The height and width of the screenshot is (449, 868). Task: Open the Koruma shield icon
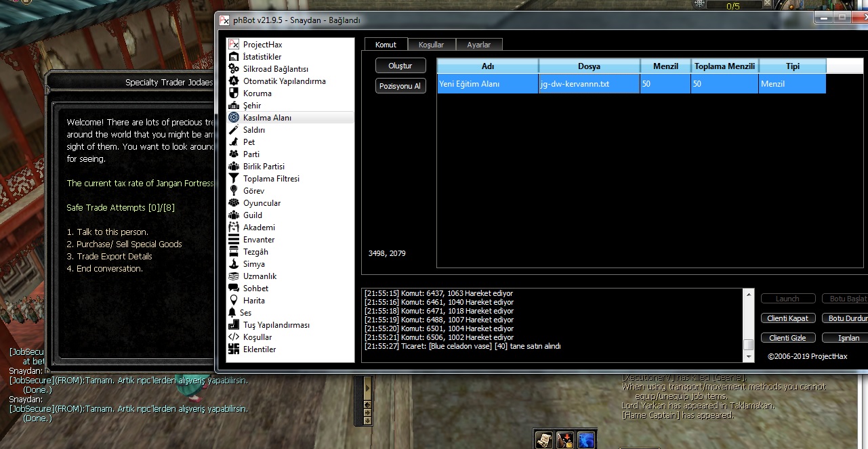point(234,93)
